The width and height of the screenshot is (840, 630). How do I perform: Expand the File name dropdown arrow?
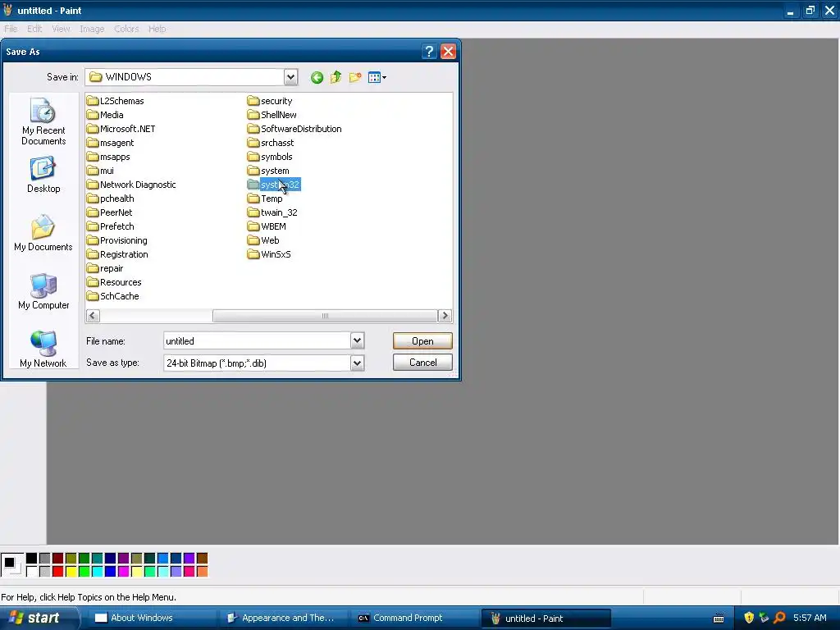(x=358, y=340)
